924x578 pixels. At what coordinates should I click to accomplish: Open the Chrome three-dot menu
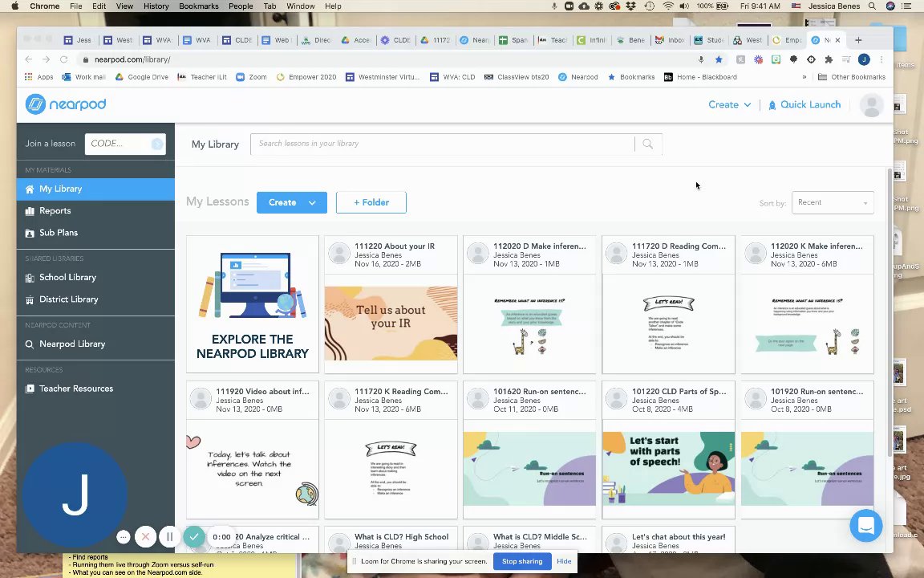tap(881, 59)
